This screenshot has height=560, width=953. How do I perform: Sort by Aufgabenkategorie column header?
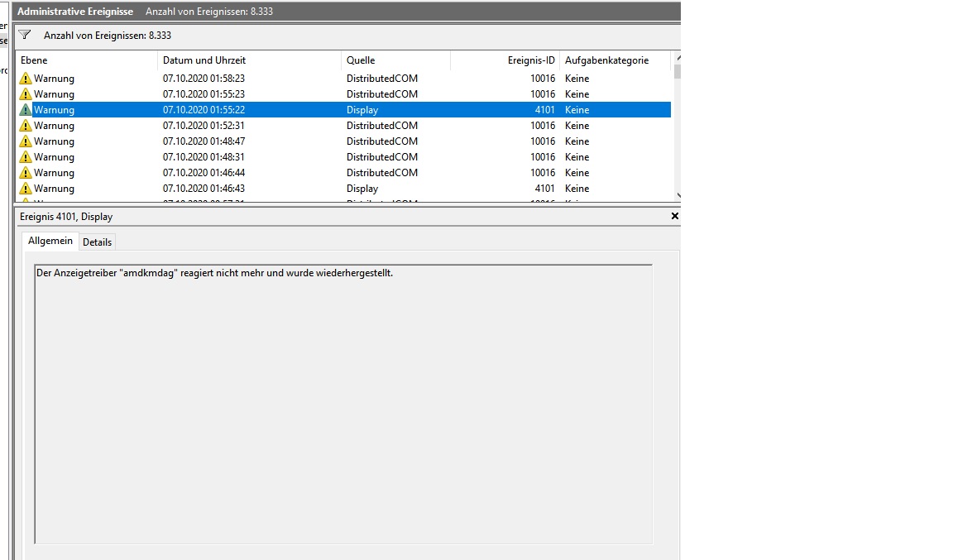(x=615, y=60)
